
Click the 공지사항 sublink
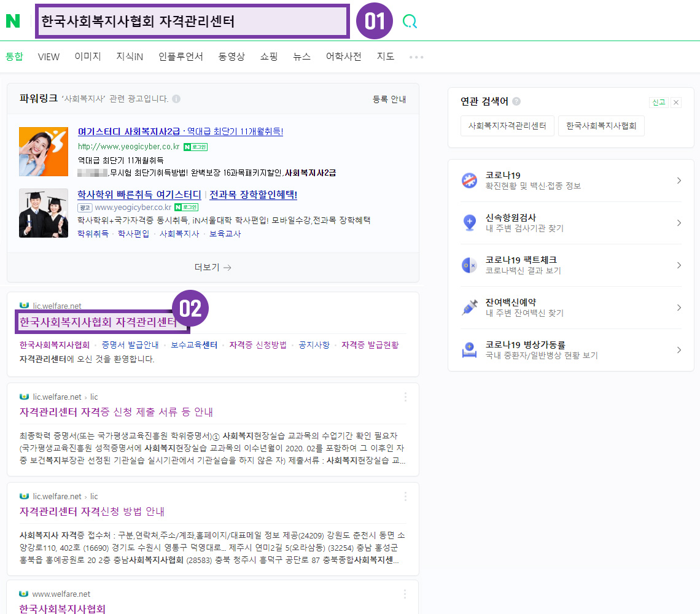(x=314, y=344)
